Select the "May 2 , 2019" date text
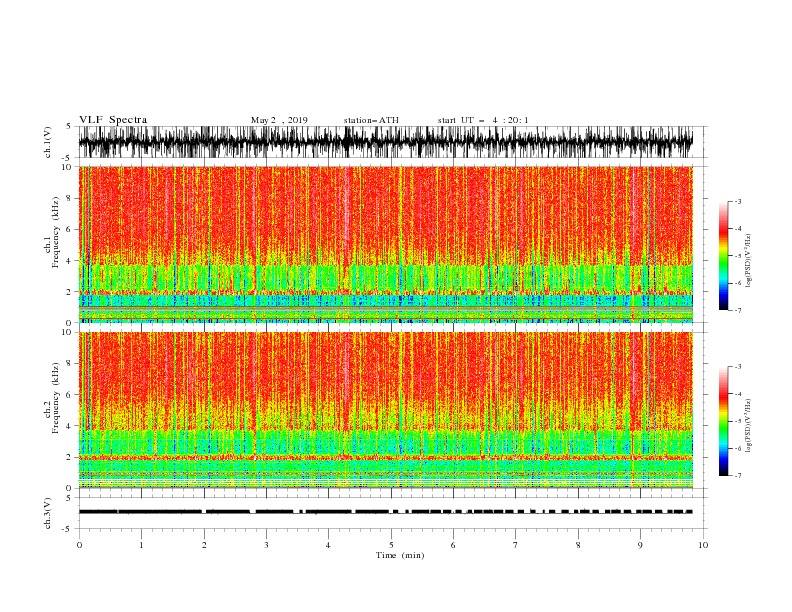Viewport: 792px width, 612px height. [x=279, y=120]
